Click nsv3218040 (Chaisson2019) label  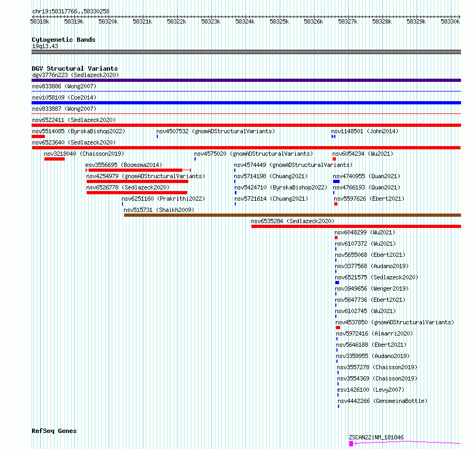click(x=84, y=154)
